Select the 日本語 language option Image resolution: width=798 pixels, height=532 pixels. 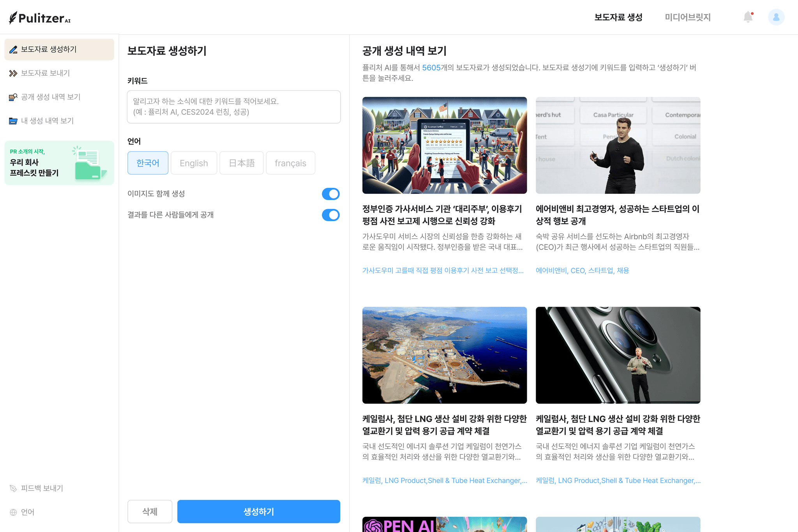tap(242, 163)
